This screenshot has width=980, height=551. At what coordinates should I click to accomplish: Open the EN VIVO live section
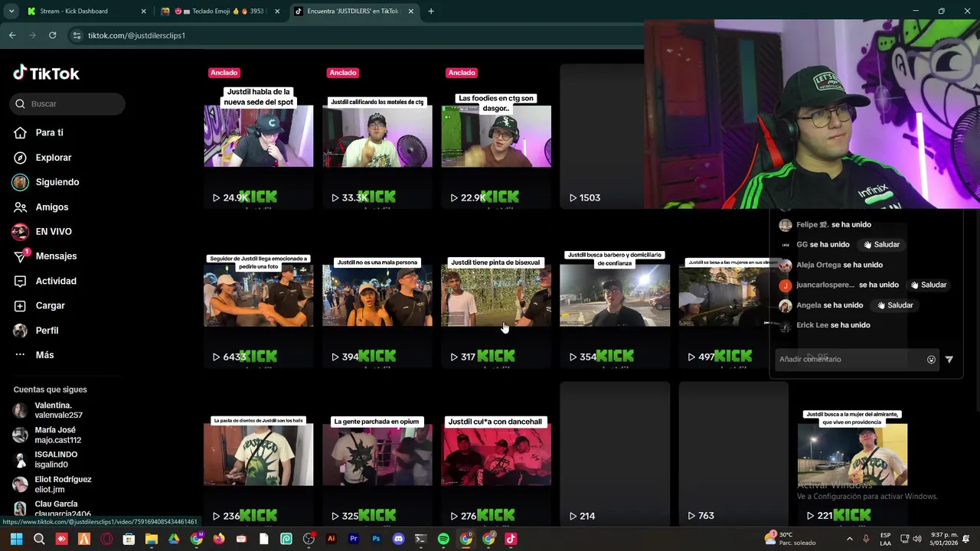[42, 232]
